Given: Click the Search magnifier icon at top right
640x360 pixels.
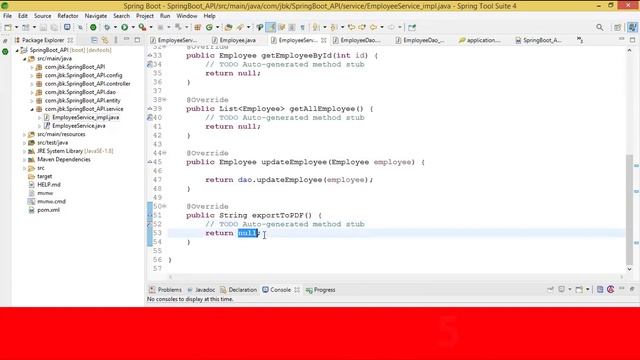Looking at the screenshot, I should [600, 27].
